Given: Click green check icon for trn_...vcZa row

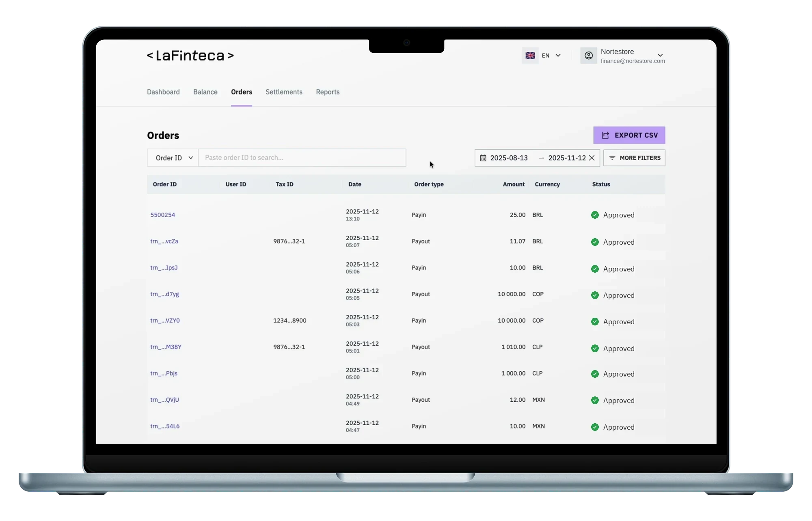Looking at the screenshot, I should click(595, 242).
